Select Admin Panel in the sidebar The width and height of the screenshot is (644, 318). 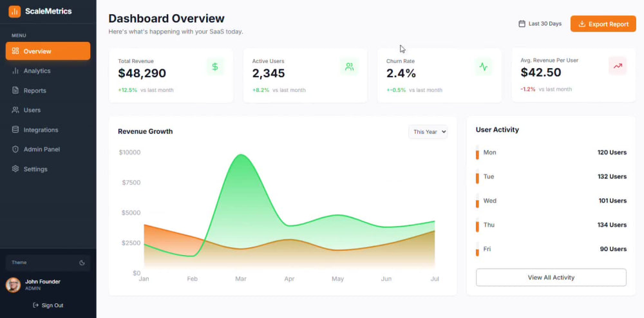click(x=48, y=149)
